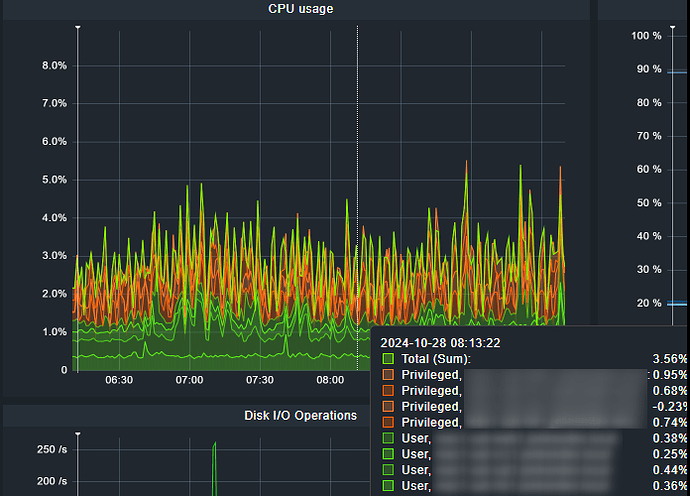Click the 5.0% CPU axis label

(x=55, y=180)
